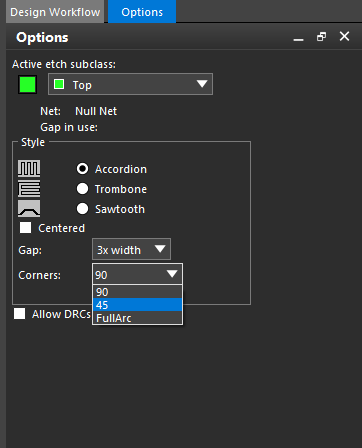The width and height of the screenshot is (362, 448).
Task: Enable the Centered checkbox
Action: (x=25, y=228)
